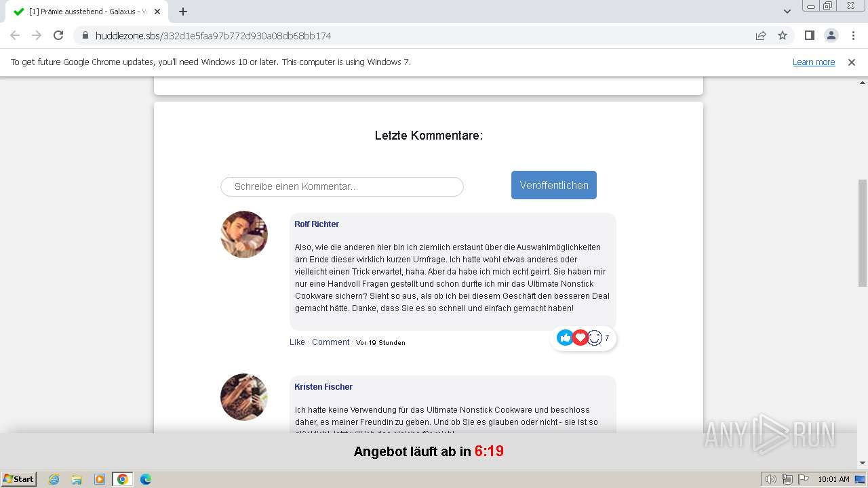The height and width of the screenshot is (488, 868).
Task: Click the scrollbar down arrow
Action: click(863, 464)
